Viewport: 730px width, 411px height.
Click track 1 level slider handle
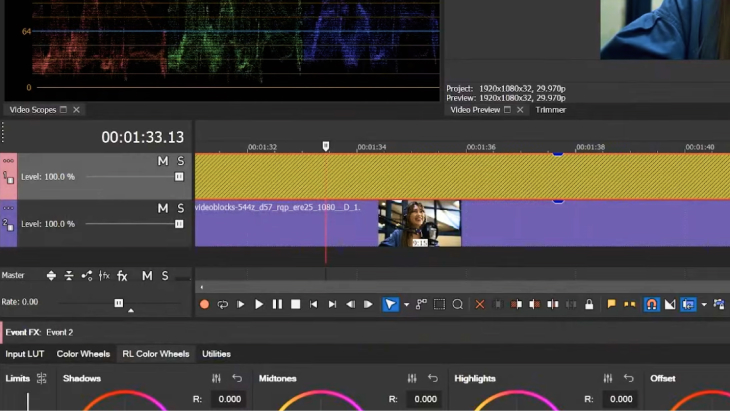click(179, 177)
